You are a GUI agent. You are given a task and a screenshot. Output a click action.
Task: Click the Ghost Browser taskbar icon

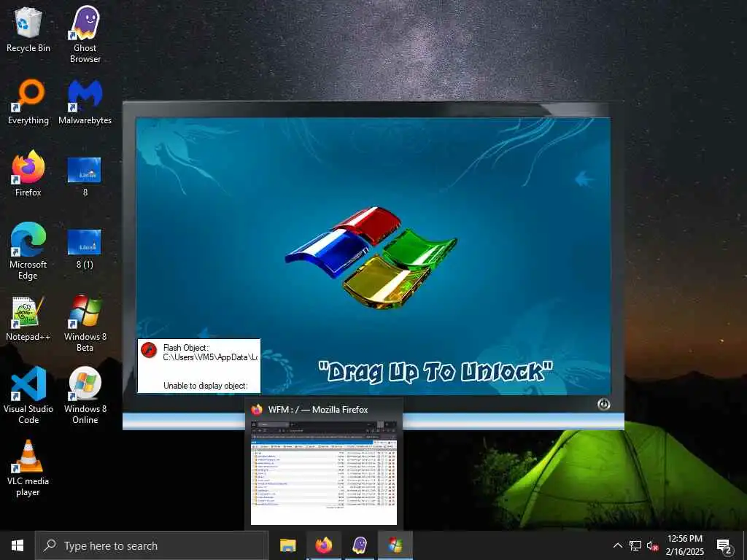pos(360,545)
